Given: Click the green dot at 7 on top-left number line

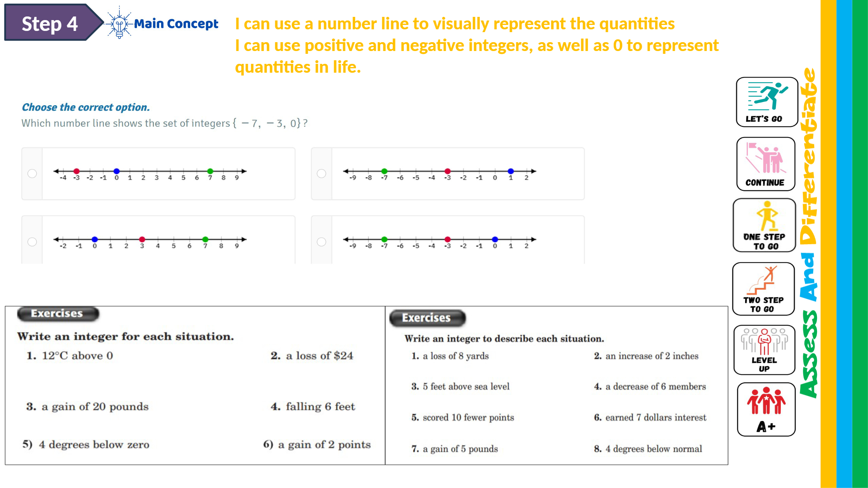Looking at the screenshot, I should click(210, 171).
